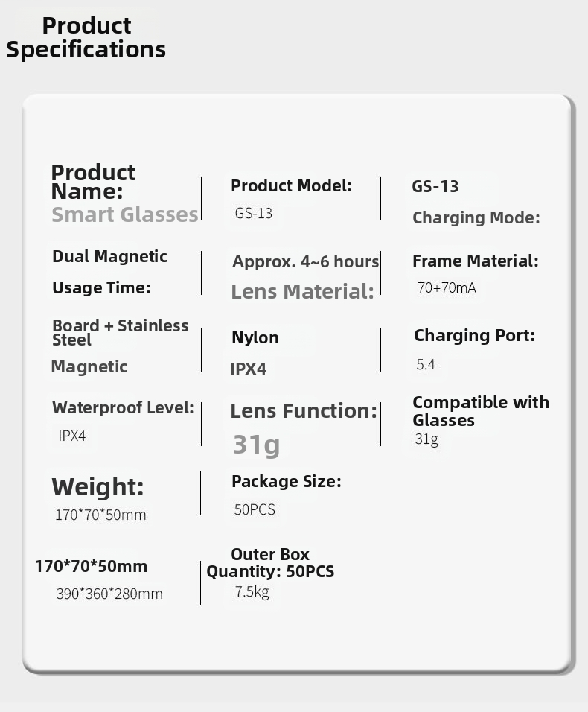Viewport: 588px width, 712px height.
Task: Click the 70+70mA value
Action: [x=447, y=288]
